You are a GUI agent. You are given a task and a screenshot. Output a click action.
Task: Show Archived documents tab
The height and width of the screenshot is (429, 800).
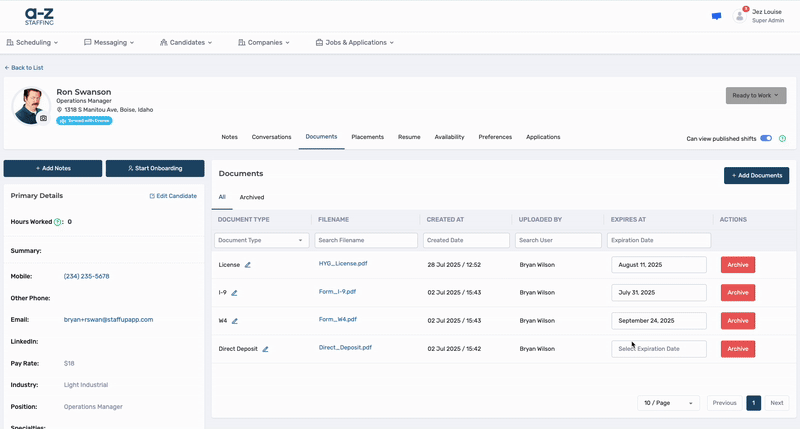point(252,197)
